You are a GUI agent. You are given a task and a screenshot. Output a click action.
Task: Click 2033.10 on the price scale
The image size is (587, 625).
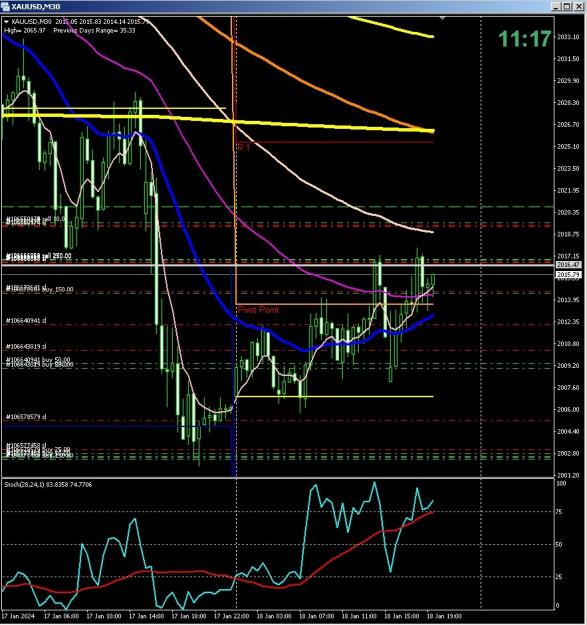(568, 37)
